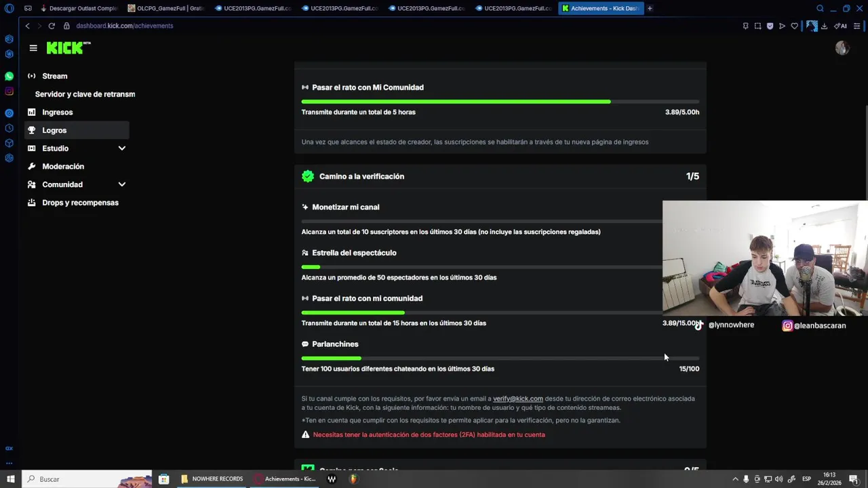Show hidden system tray icons
The width and height of the screenshot is (868, 488).
coord(735,479)
